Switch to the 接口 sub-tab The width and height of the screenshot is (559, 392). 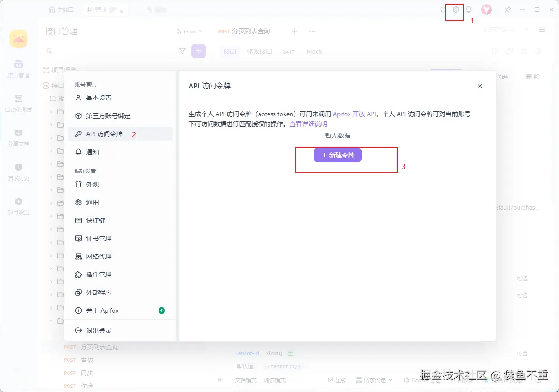coord(230,51)
